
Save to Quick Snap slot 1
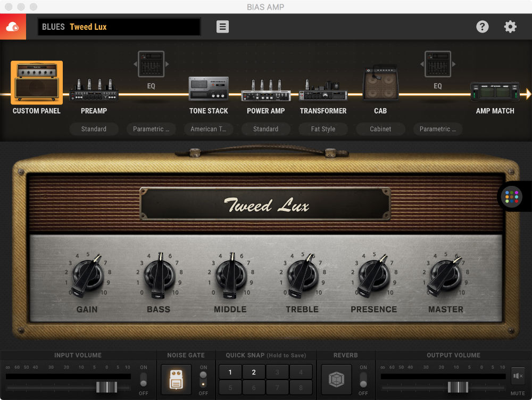[x=229, y=372]
